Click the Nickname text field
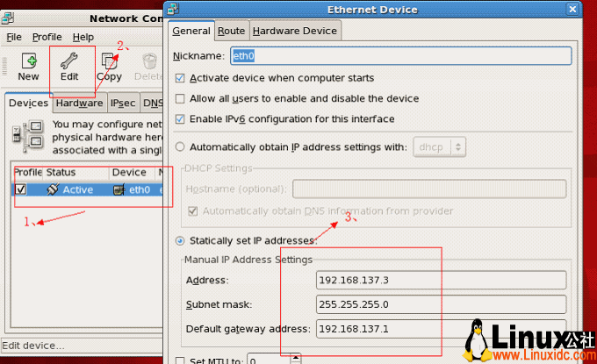 point(400,56)
